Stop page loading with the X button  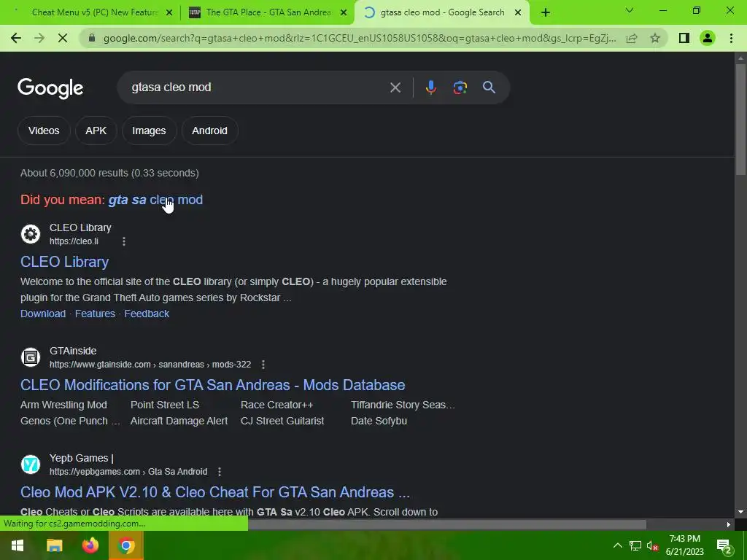tap(63, 38)
